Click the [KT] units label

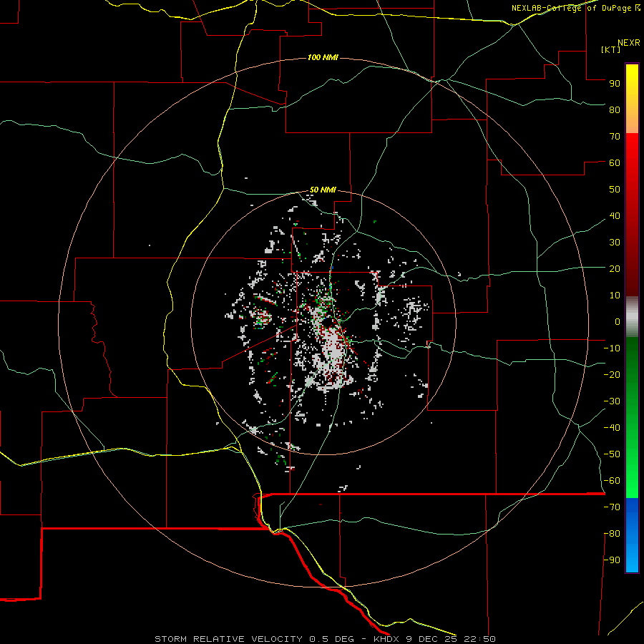pos(610,49)
